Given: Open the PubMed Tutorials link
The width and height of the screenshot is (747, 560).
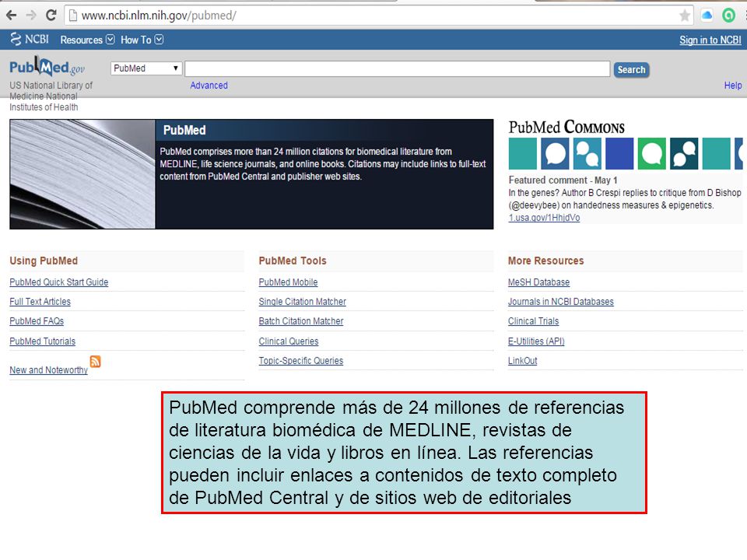Looking at the screenshot, I should [42, 341].
